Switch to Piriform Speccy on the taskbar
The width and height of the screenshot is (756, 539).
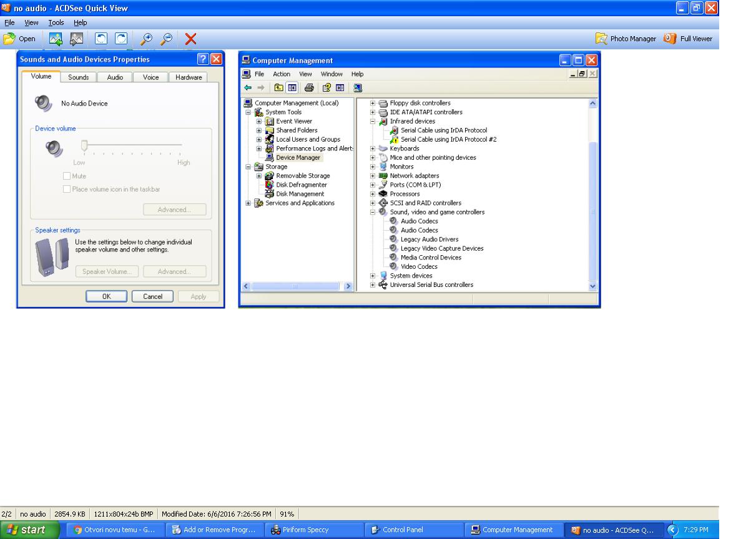coord(313,530)
